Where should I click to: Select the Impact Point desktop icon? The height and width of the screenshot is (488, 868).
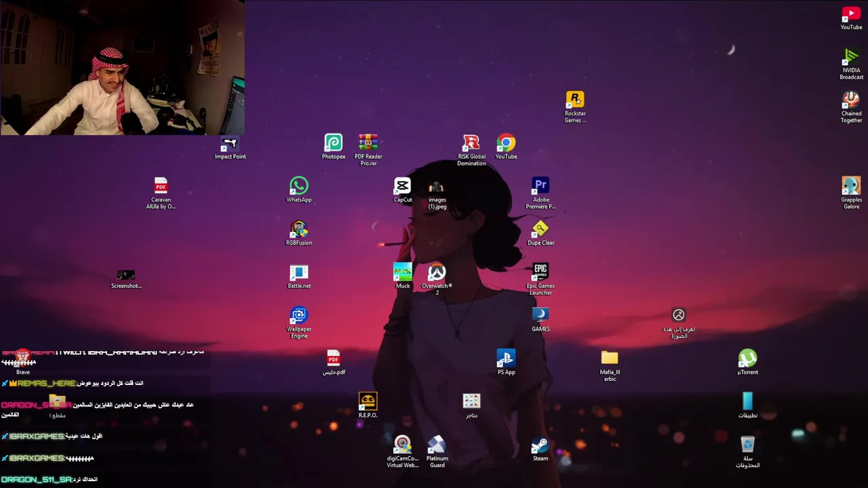click(230, 148)
